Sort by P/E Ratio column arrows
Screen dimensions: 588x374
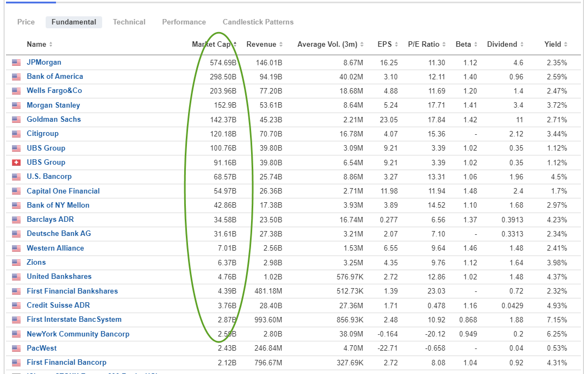click(x=444, y=44)
